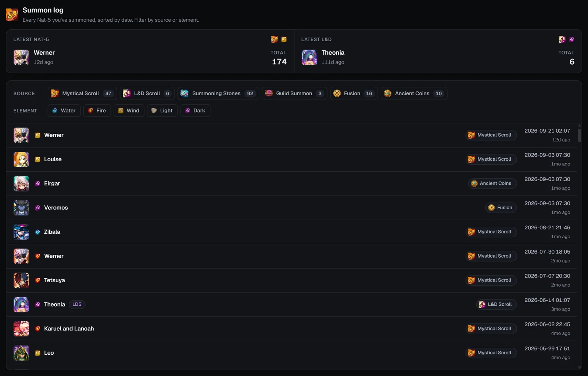Click Karuel and Lanoah portrait

pos(21,329)
